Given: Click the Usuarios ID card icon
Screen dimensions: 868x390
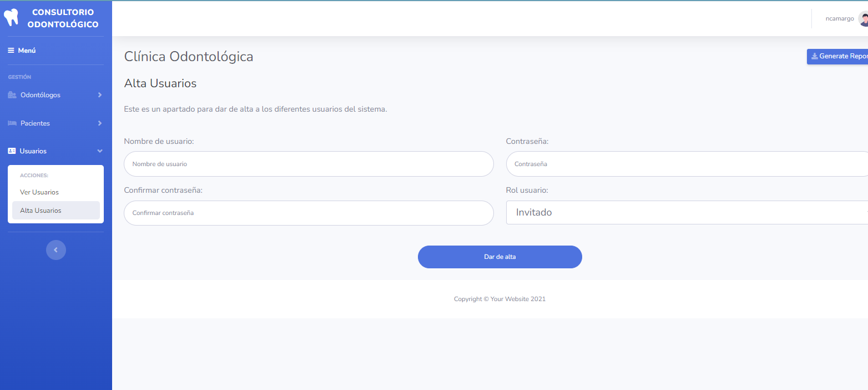Looking at the screenshot, I should click(12, 151).
